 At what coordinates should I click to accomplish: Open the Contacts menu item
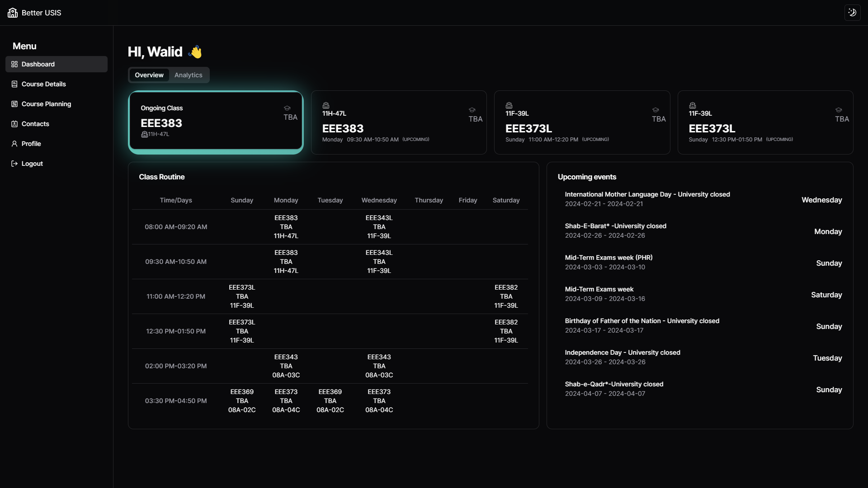point(35,124)
